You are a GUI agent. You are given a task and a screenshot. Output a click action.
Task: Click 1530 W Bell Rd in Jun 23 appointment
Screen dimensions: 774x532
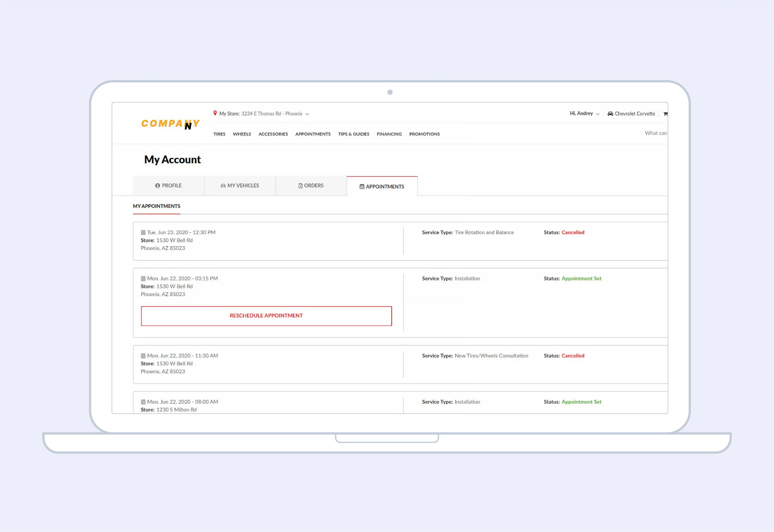174,240
